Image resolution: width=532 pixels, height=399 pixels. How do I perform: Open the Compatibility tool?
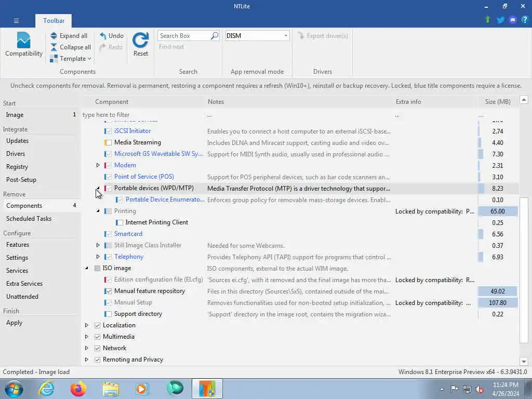click(x=24, y=45)
